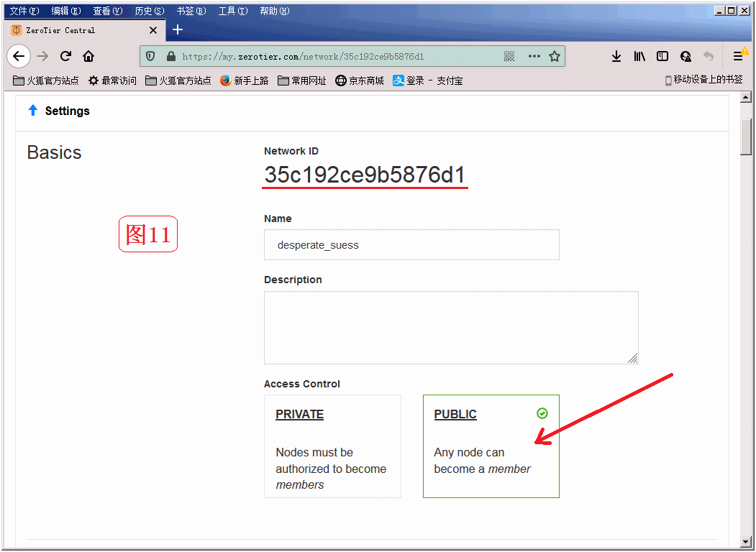This screenshot has height=552, width=756.
Task: Open 最常访问 bookmarks dropdown
Action: coord(112,80)
